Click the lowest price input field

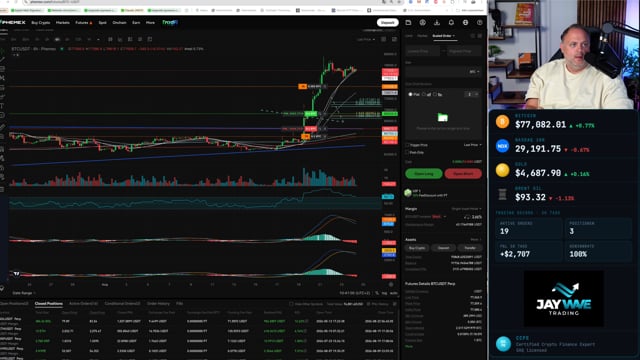coord(423,51)
